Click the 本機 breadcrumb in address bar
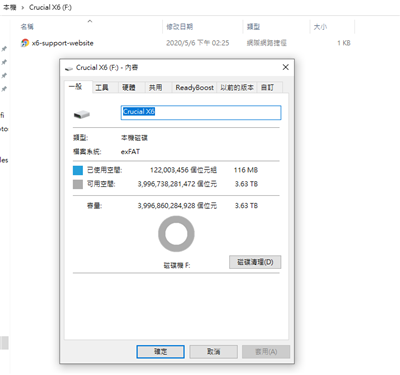The width and height of the screenshot is (400, 375). click(x=10, y=7)
